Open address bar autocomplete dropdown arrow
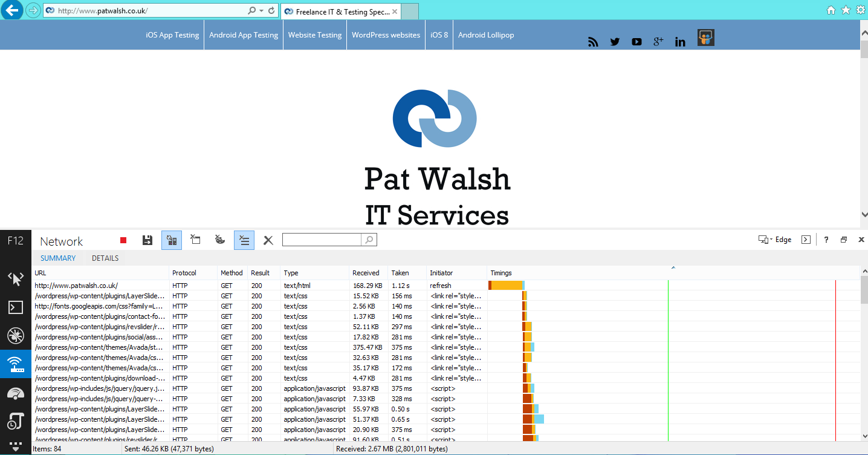The height and width of the screenshot is (455, 868). (261, 11)
